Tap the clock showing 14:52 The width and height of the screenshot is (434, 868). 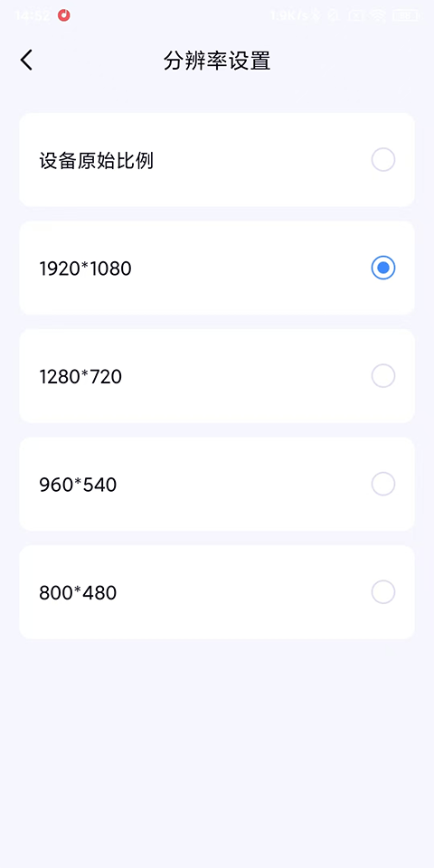click(33, 15)
